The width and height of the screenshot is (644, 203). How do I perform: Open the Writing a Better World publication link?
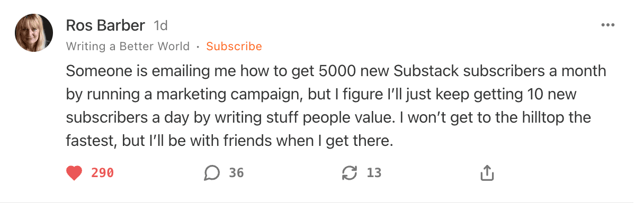[128, 47]
